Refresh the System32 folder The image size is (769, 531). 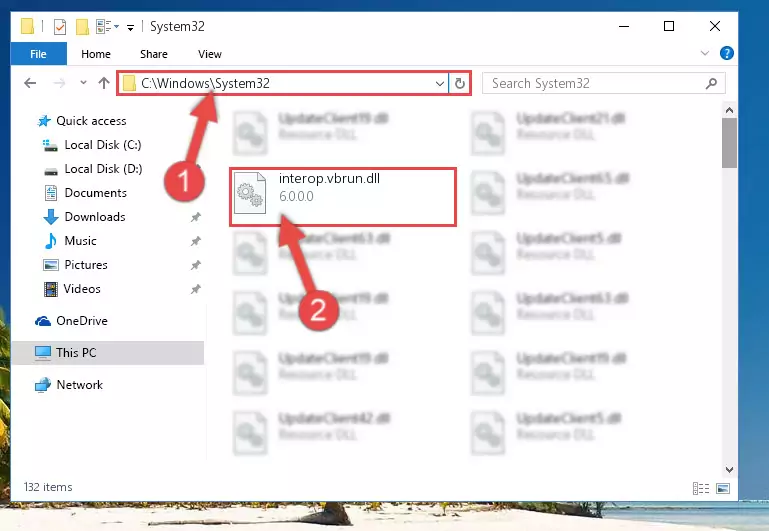(x=460, y=84)
